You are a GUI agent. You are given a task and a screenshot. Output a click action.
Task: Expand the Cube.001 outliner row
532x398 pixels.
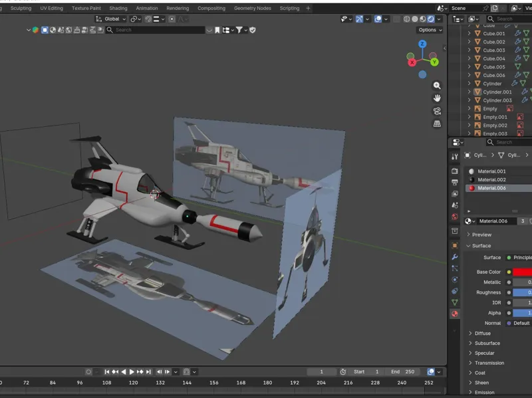469,33
